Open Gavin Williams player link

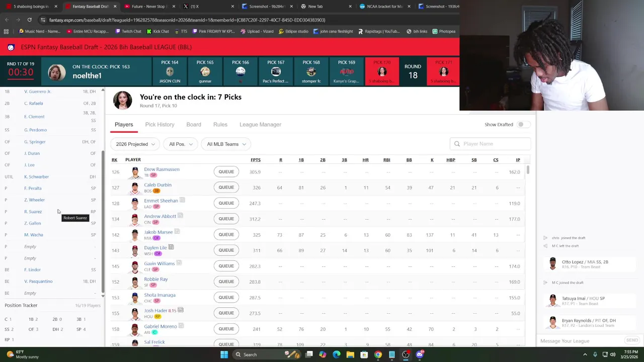(159, 263)
